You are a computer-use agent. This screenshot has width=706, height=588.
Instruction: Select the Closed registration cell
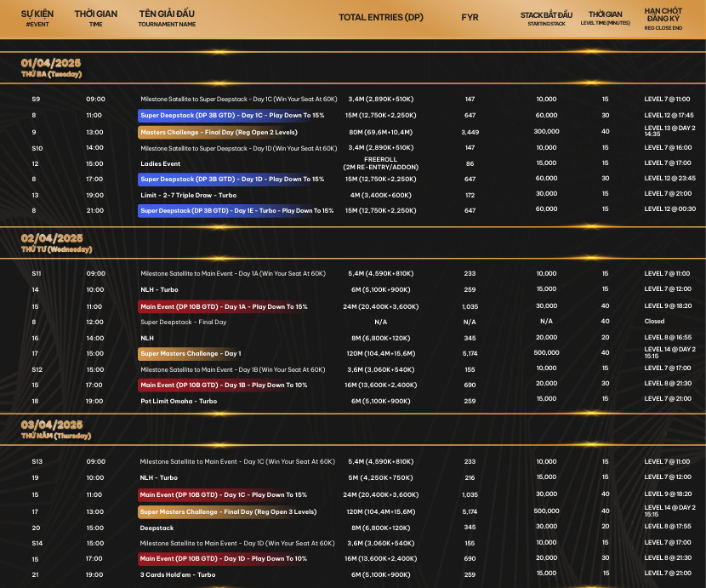pyautogui.click(x=654, y=322)
